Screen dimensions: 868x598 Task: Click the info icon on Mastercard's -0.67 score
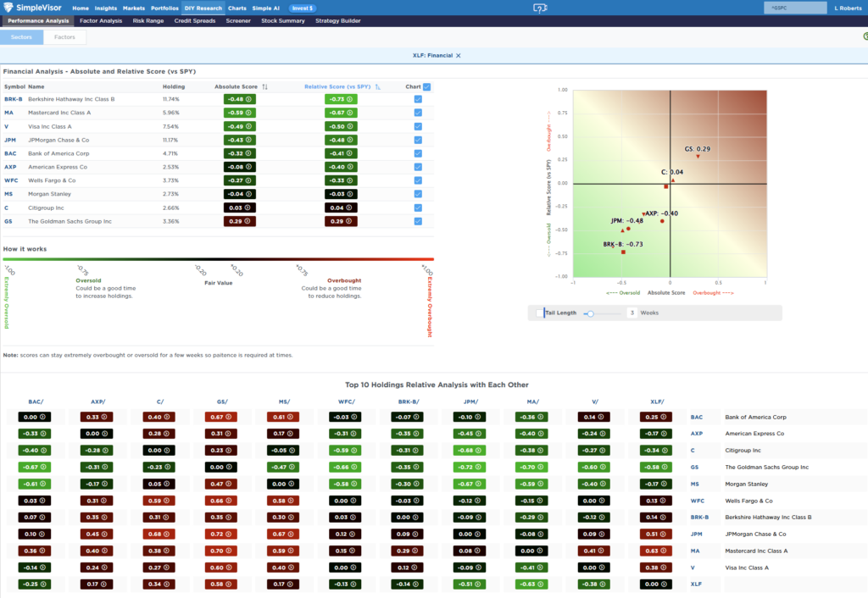click(x=348, y=113)
